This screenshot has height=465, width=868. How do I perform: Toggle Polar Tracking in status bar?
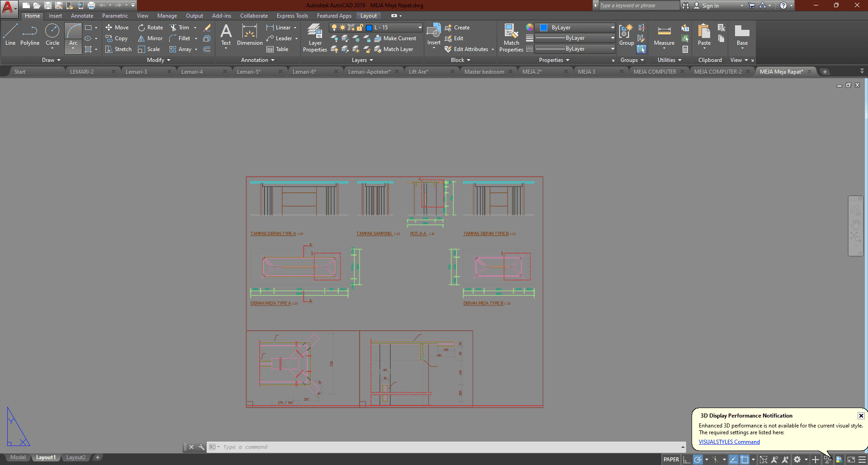(698, 460)
